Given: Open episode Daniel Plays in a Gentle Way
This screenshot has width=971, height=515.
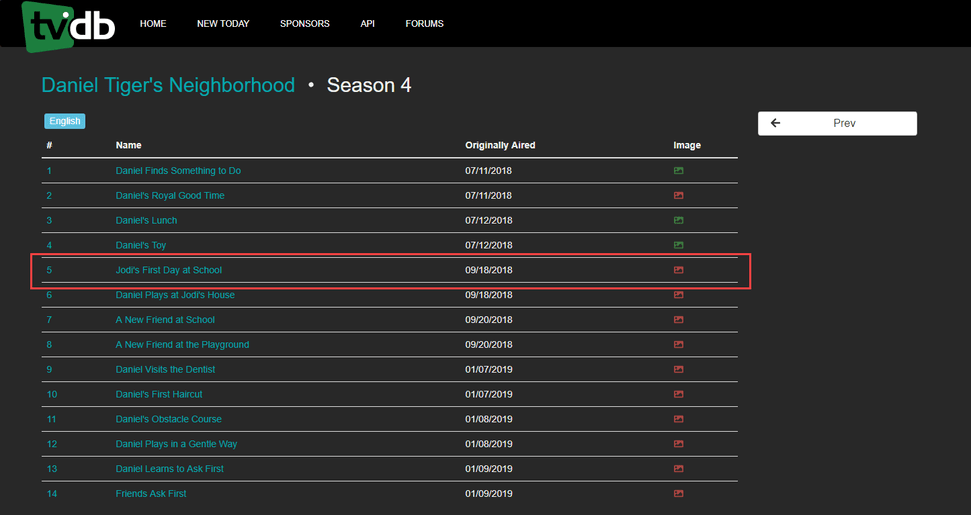Looking at the screenshot, I should coord(176,444).
